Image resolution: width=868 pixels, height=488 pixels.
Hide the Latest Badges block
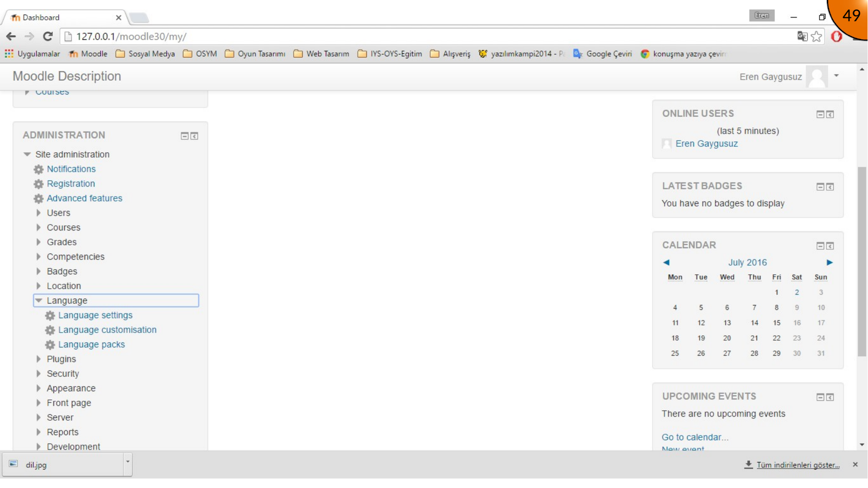tap(821, 187)
